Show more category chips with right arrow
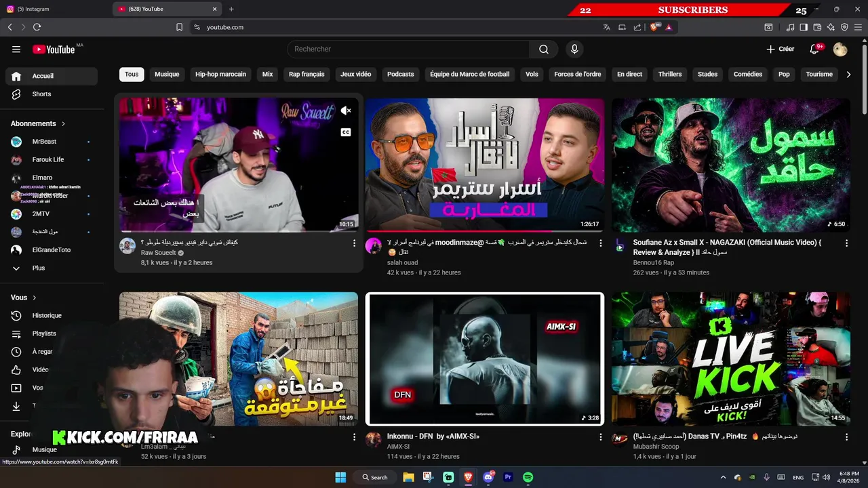The height and width of the screenshot is (488, 868). 848,75
